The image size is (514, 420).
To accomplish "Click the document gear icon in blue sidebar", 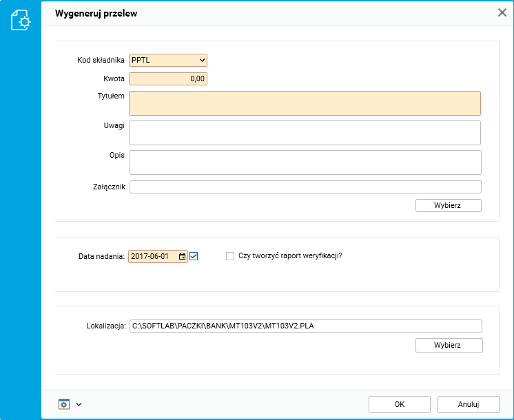I will [21, 21].
